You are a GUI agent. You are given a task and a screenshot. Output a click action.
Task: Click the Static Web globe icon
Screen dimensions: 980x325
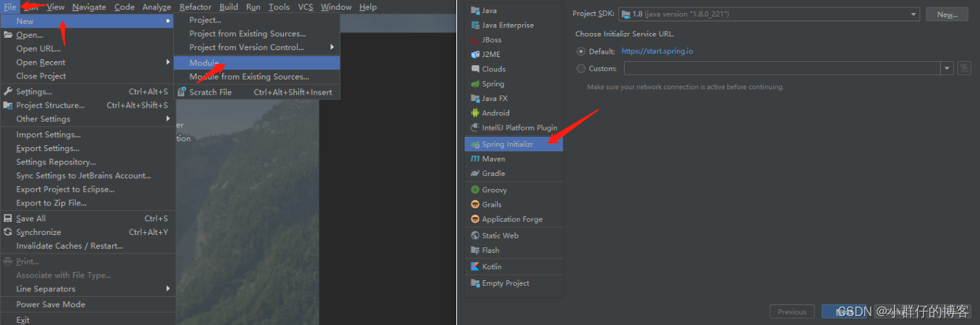(475, 235)
